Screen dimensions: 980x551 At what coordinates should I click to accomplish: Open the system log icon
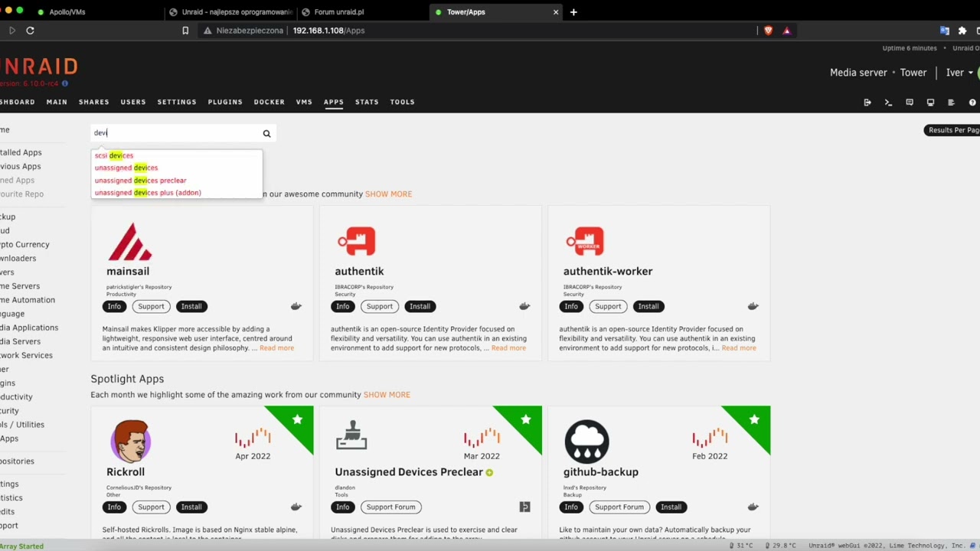(x=951, y=103)
